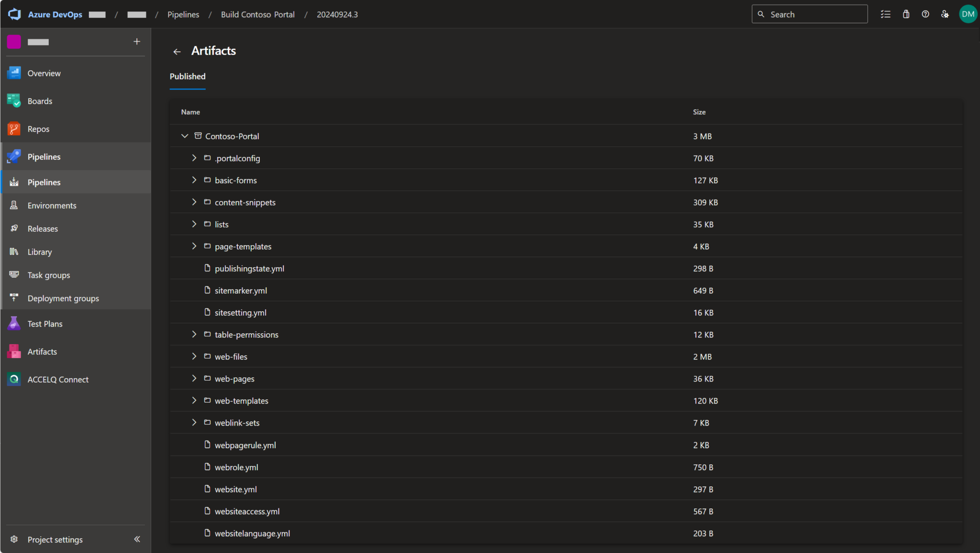Screen dimensions: 980x553
Task: Open the Work Items checklist icon
Action: (886, 14)
